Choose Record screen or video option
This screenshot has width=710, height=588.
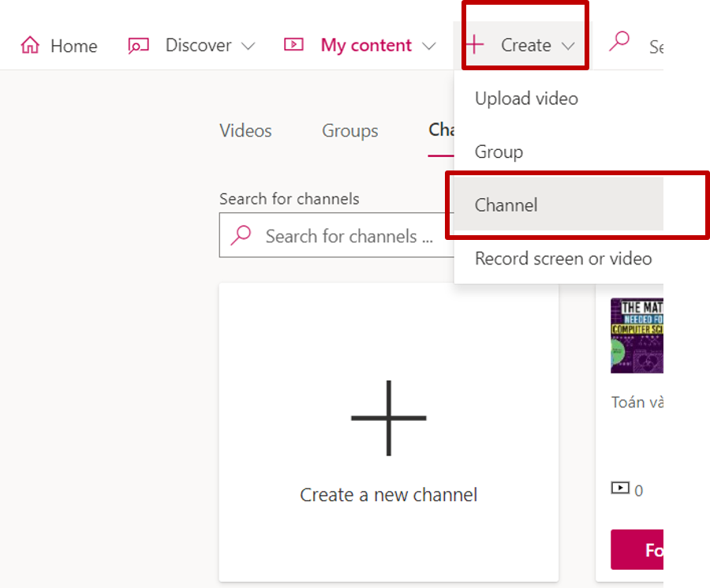coord(563,258)
